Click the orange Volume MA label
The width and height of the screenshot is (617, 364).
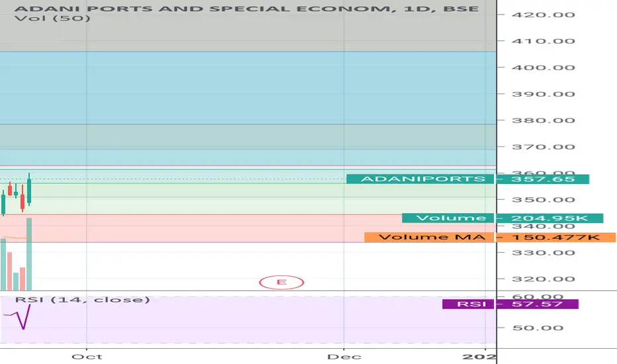(429, 237)
